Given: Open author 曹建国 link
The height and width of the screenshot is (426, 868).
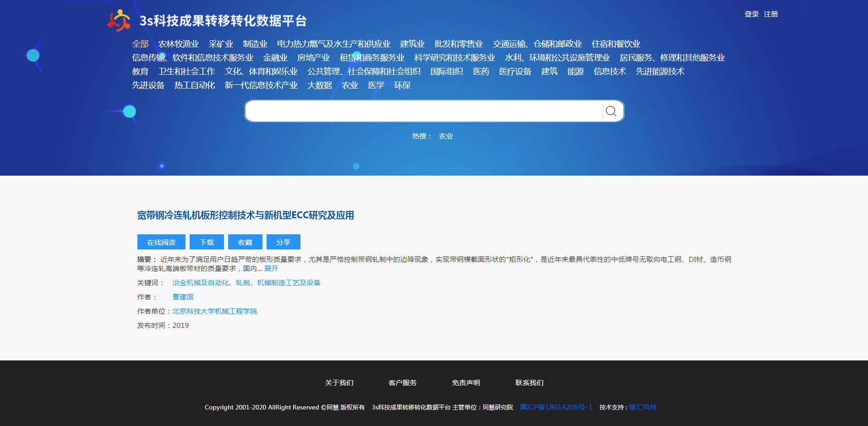Looking at the screenshot, I should point(183,297).
